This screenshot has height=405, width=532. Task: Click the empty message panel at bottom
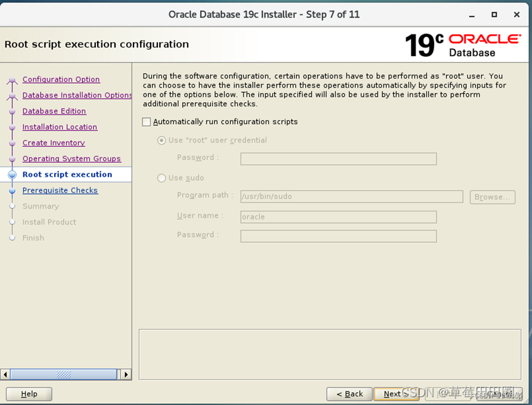(330, 355)
